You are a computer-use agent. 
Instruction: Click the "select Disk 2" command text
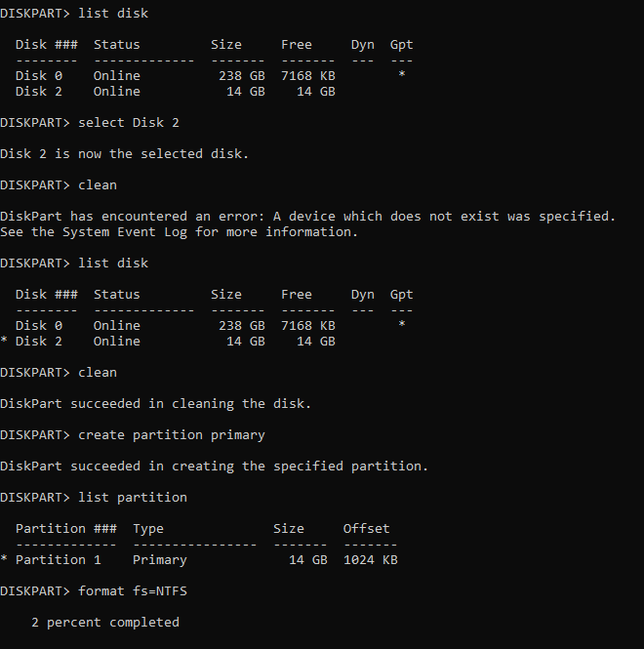point(129,123)
